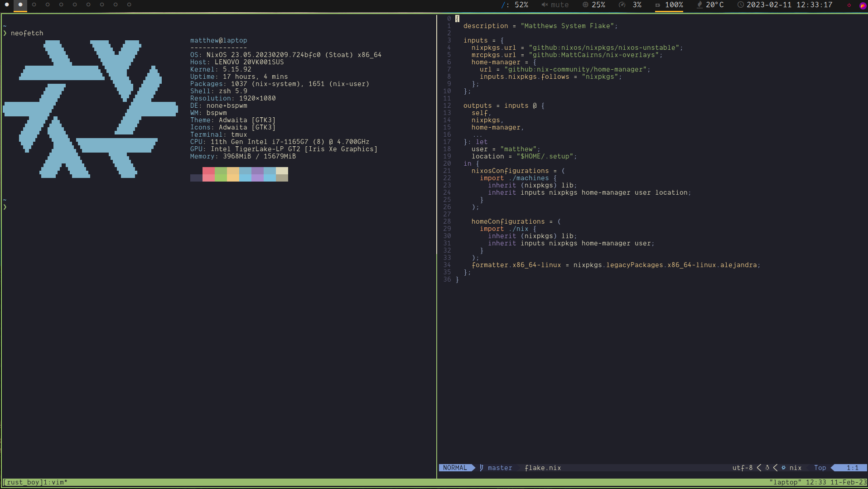The image size is (868, 489).
Task: Click the flake.nix filename in statusline
Action: [543, 468]
